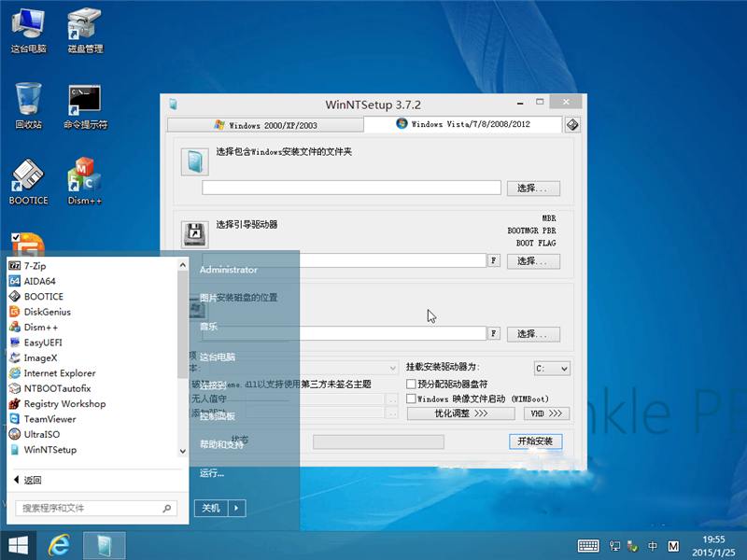Open Internet Explorer from the taskbar

pos(60,544)
